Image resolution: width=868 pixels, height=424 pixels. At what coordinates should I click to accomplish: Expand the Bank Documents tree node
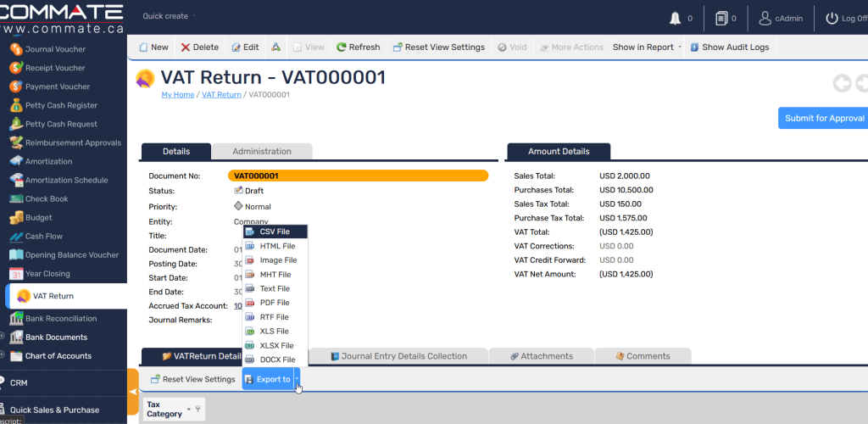tap(3, 335)
